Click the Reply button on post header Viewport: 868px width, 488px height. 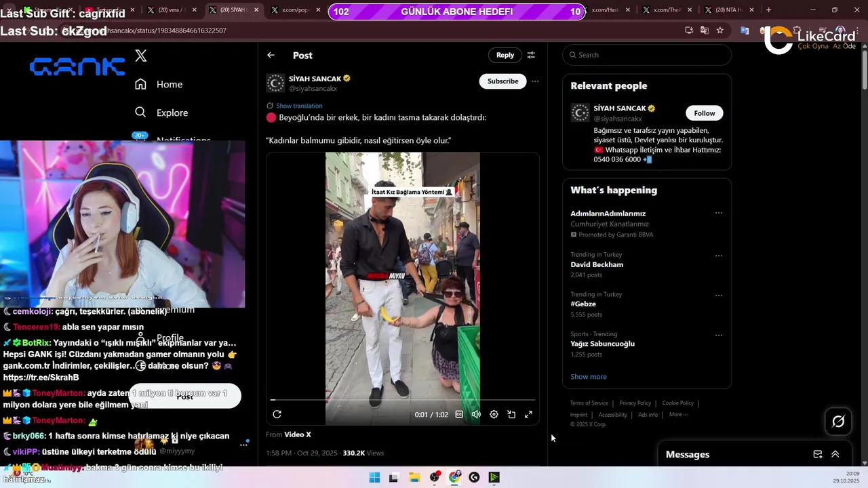coord(505,55)
